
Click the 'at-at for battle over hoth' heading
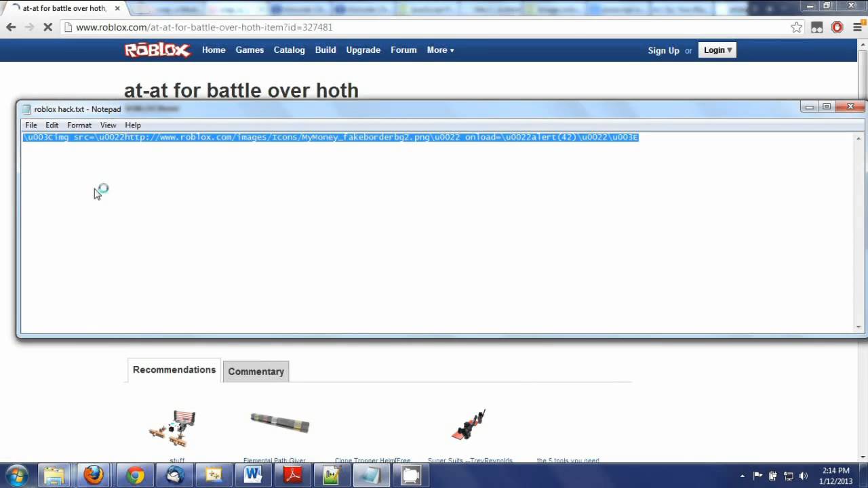241,90
